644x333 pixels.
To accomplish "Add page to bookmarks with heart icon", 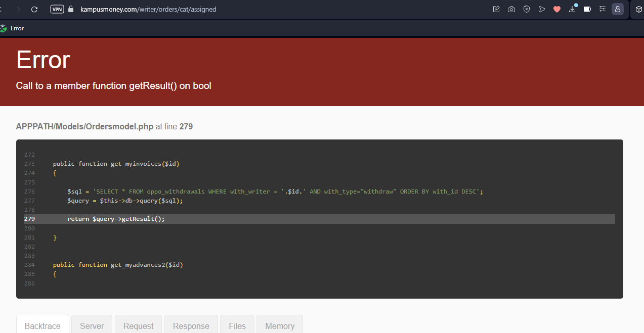I will click(557, 9).
